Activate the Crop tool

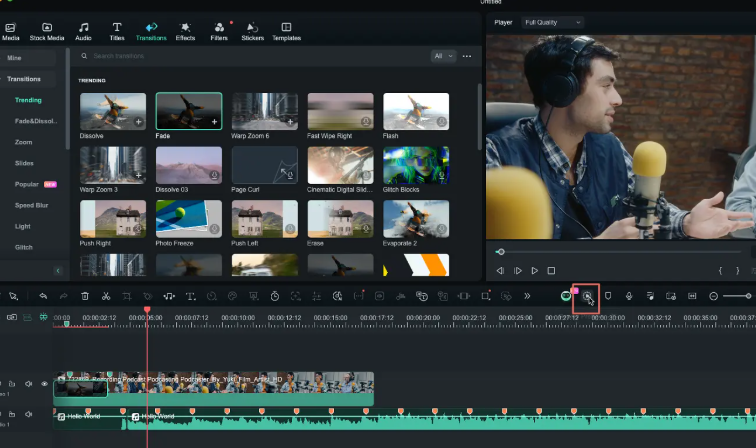click(127, 296)
